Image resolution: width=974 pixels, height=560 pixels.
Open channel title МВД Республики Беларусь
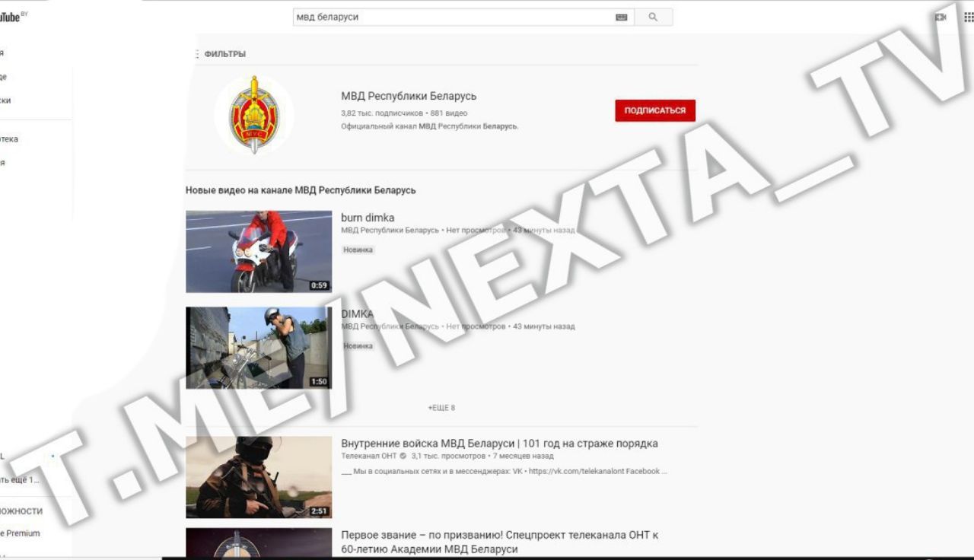click(x=409, y=96)
